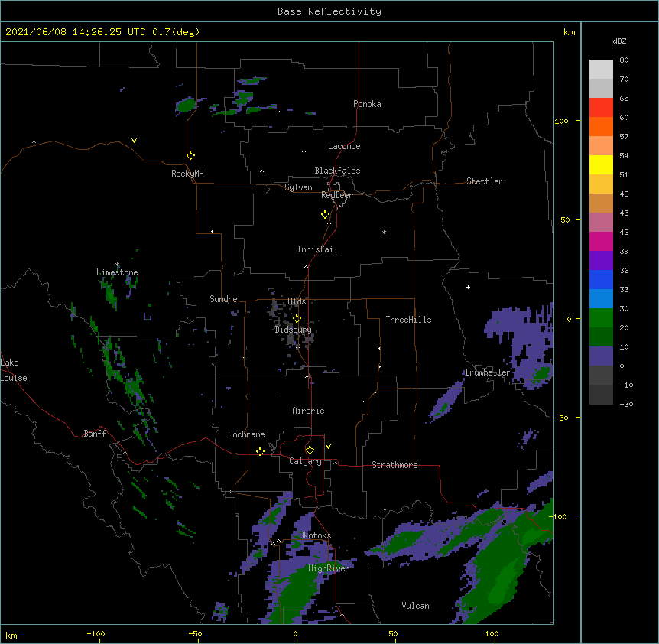Click the -30 value on the dBZ legend

626,405
